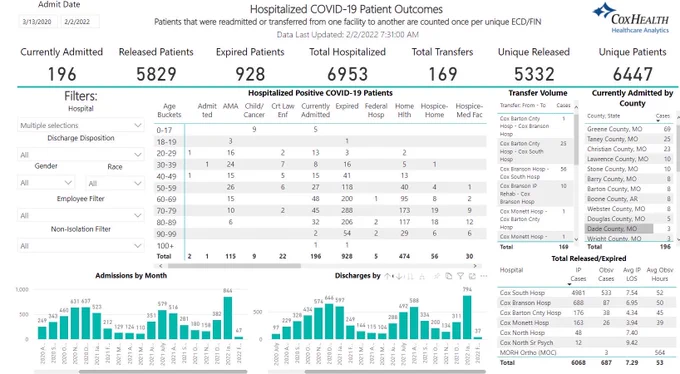The height and width of the screenshot is (374, 680).
Task: Expand the Gender filter dropdown
Action: pyautogui.click(x=46, y=183)
